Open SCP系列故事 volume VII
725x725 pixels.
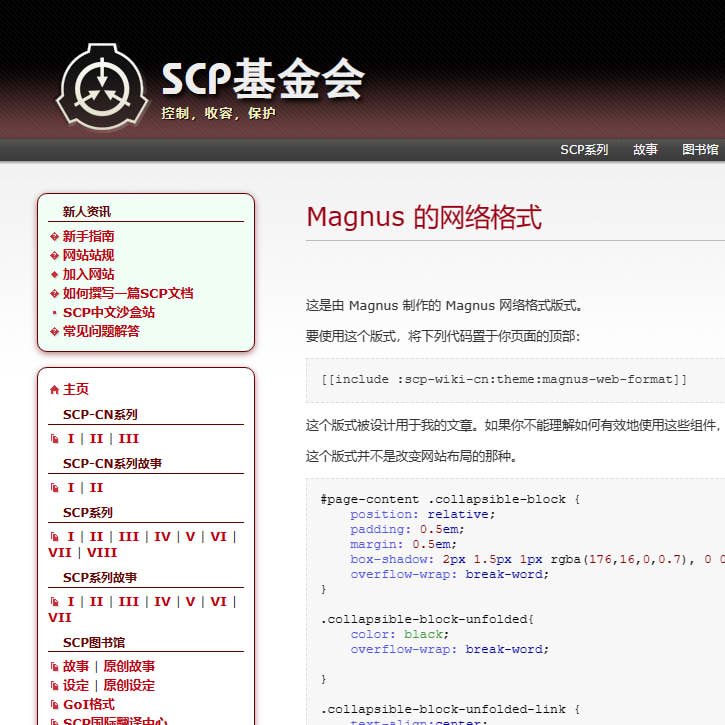pos(60,618)
